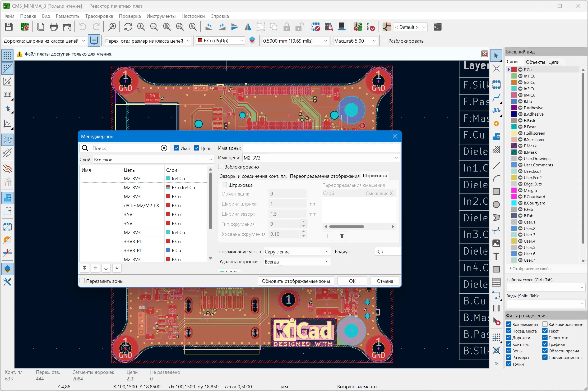588x391 pixels.
Task: Click the Print icon in toolbar
Action: click(x=54, y=27)
